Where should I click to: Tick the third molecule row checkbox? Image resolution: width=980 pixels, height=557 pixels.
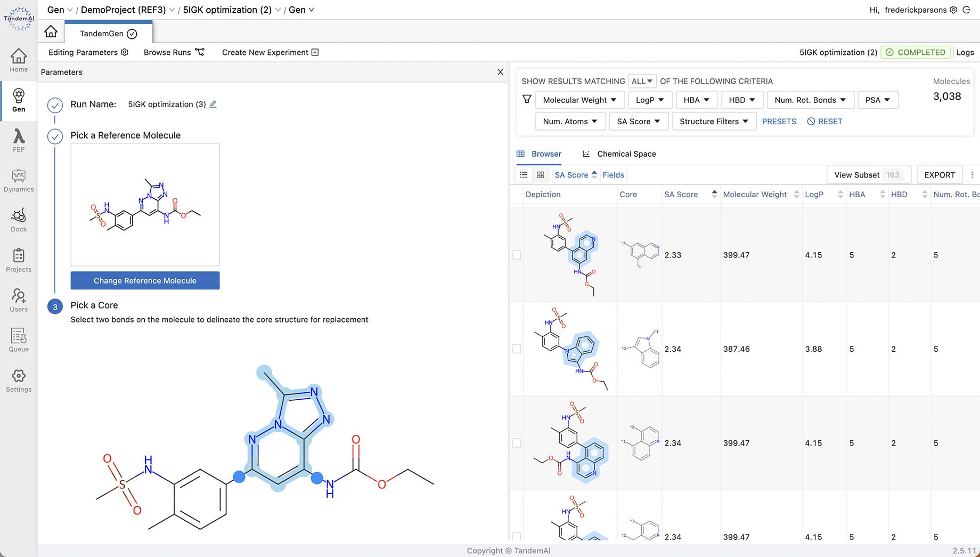517,443
